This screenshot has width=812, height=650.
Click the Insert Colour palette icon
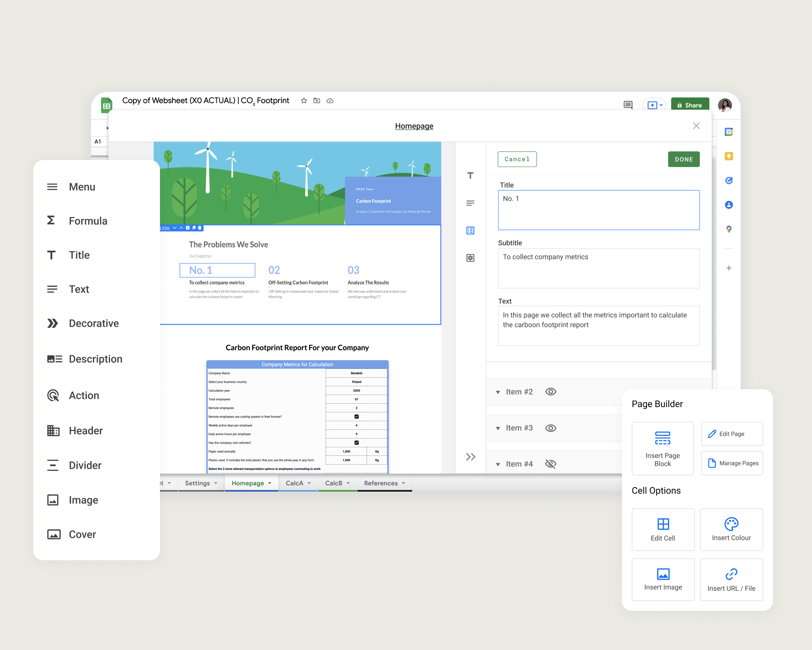point(731,524)
